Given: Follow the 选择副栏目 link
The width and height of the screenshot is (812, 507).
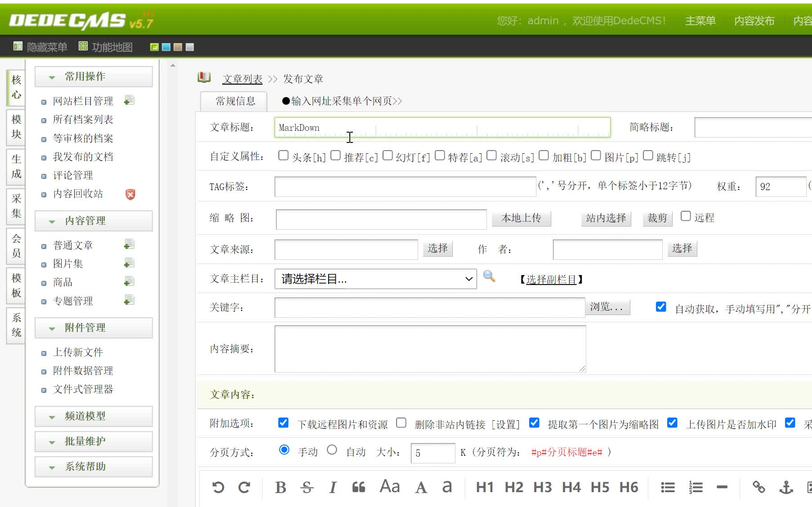Looking at the screenshot, I should [x=551, y=280].
